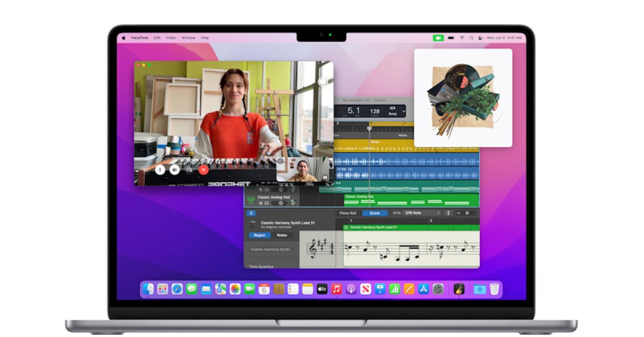The width and height of the screenshot is (644, 337).
Task: Open the Apple menu
Action: (x=123, y=38)
